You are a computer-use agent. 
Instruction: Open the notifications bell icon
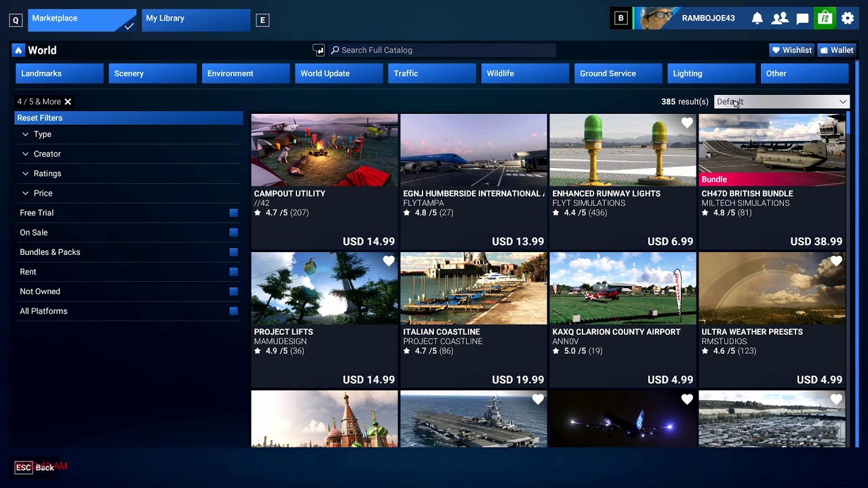(757, 18)
